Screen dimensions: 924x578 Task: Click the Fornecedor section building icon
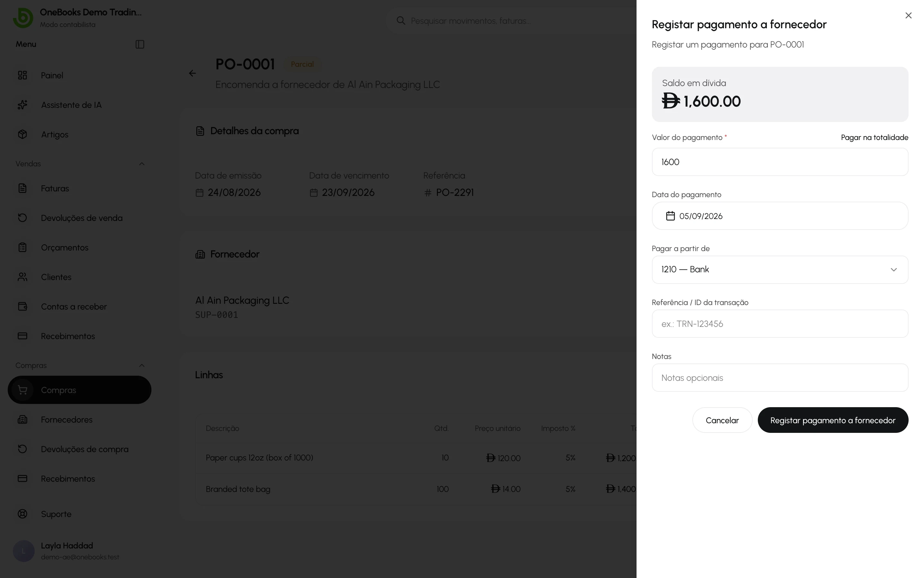pyautogui.click(x=200, y=254)
